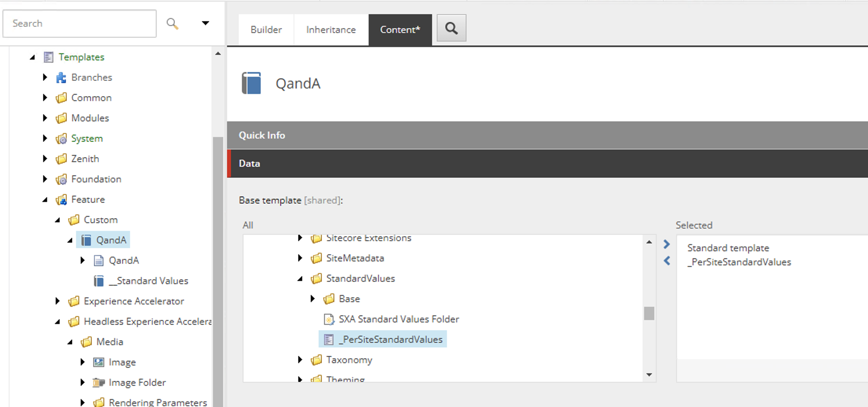
Task: Click the Image template picture icon
Action: point(99,362)
